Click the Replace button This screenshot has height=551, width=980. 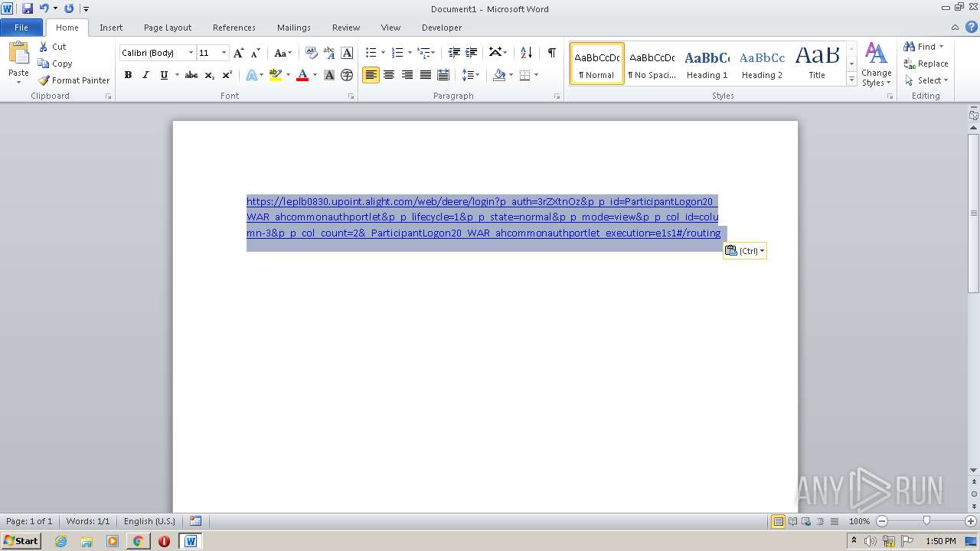pos(926,64)
